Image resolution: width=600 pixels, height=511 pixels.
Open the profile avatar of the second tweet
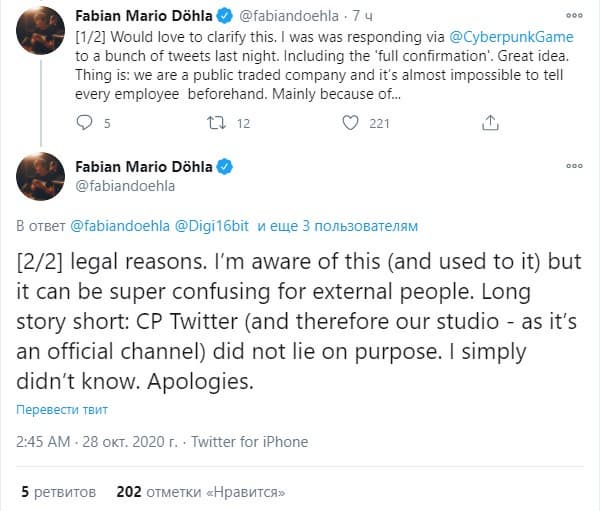coord(40,176)
